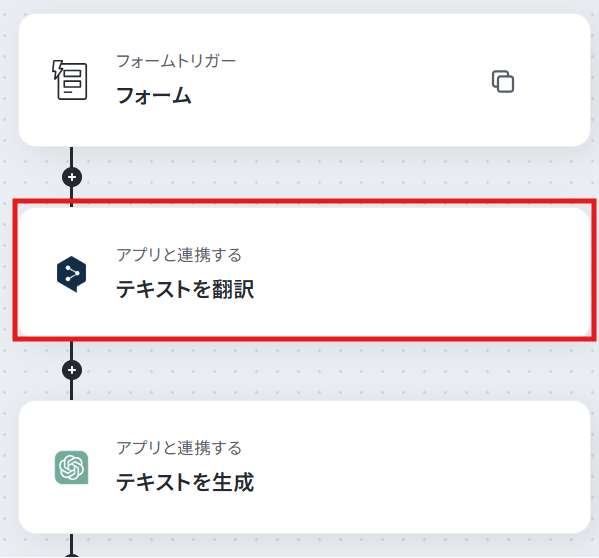599x558 pixels.
Task: Open the テキストを翻訳 step
Action: pyautogui.click(x=185, y=289)
